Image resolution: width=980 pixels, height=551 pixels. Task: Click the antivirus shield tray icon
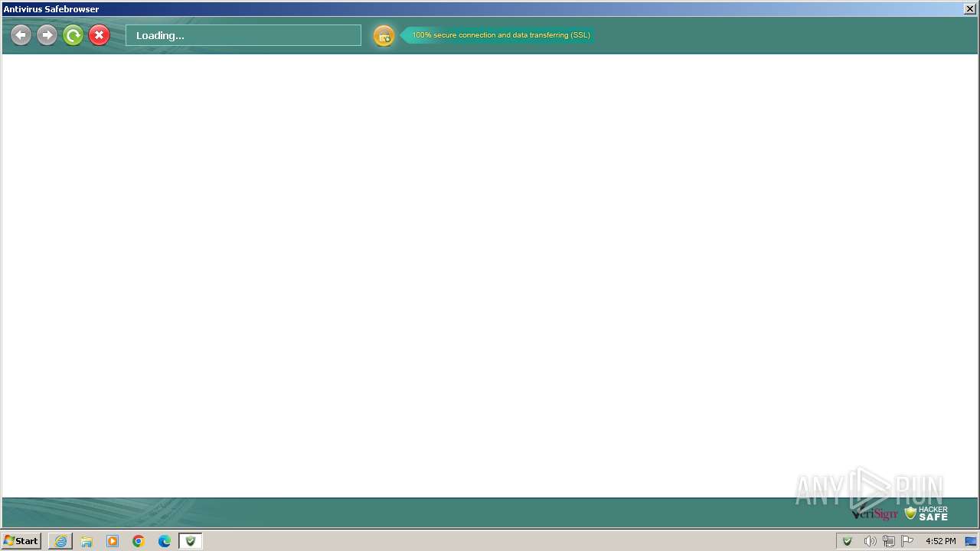click(848, 541)
